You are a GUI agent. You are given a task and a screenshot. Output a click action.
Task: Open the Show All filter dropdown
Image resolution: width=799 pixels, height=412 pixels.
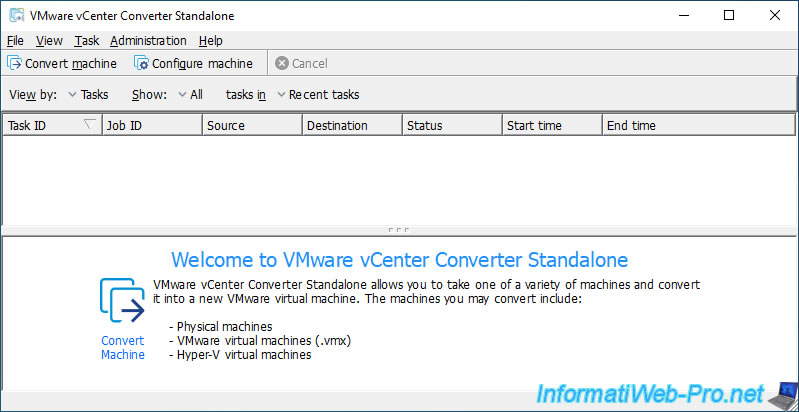(x=182, y=95)
